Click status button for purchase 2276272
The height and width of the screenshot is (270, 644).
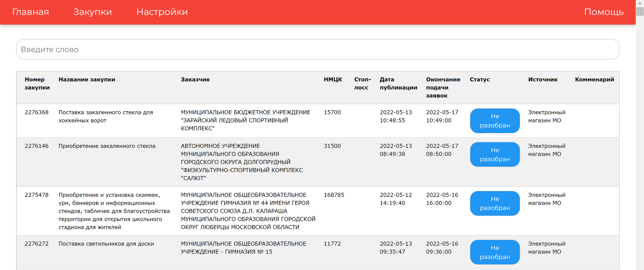(x=495, y=252)
